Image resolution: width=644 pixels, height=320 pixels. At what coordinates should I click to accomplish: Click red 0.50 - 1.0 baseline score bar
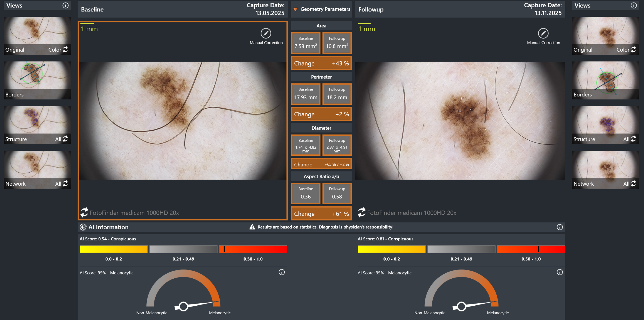[253, 249]
